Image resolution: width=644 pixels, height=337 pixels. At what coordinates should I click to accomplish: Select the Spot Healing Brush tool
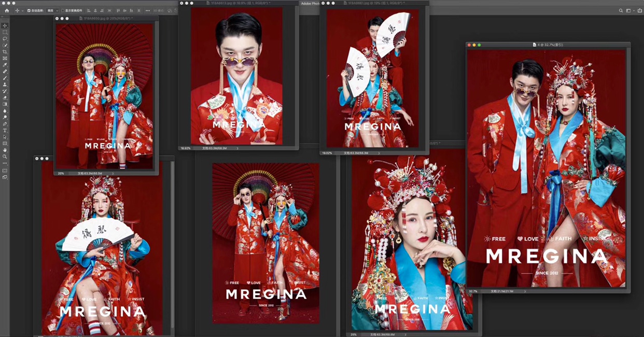[5, 71]
